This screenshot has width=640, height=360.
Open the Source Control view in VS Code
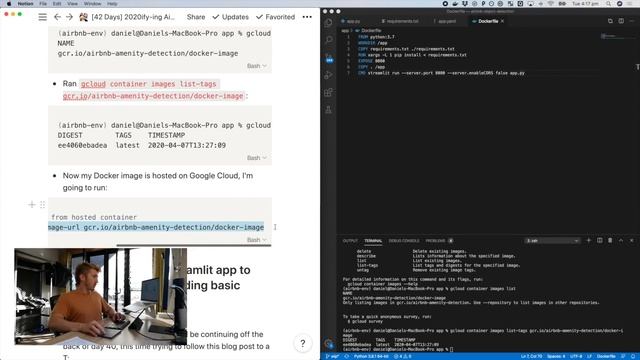pos(329,57)
